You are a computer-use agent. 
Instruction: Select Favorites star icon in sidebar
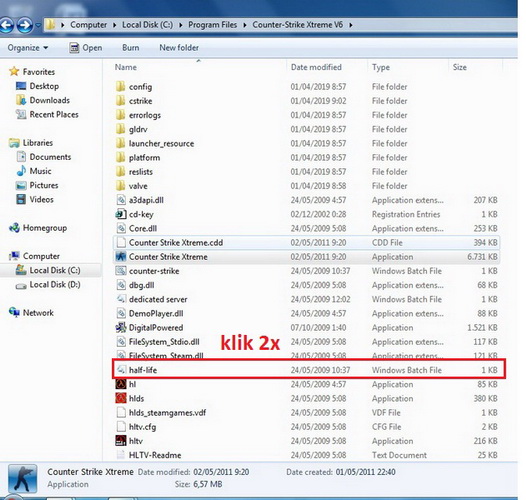point(14,71)
